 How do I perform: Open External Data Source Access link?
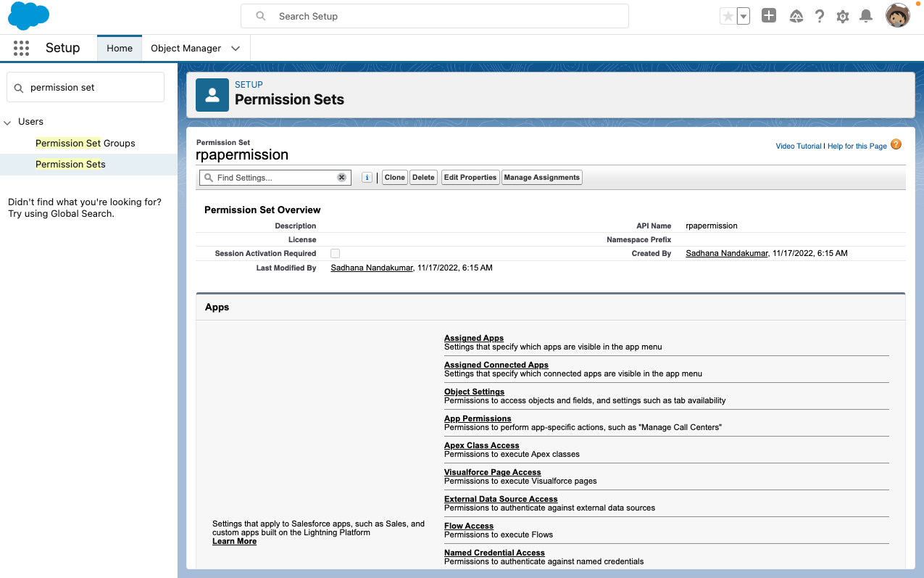[501, 499]
